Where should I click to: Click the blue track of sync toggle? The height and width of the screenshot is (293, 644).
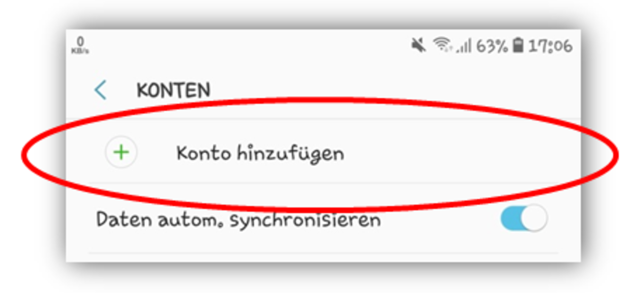[x=511, y=218]
